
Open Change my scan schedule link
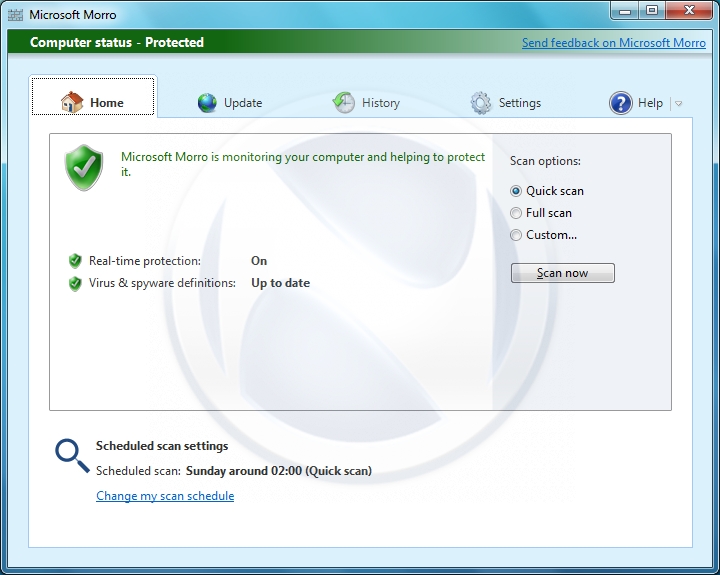pyautogui.click(x=165, y=496)
